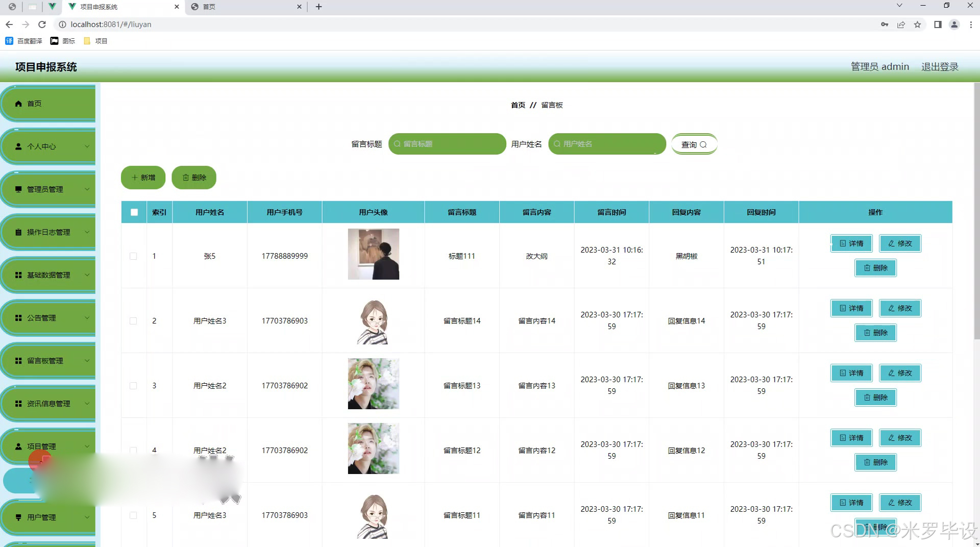The width and height of the screenshot is (980, 547).
Task: Click the vertical page scrollbar
Action: 976,204
